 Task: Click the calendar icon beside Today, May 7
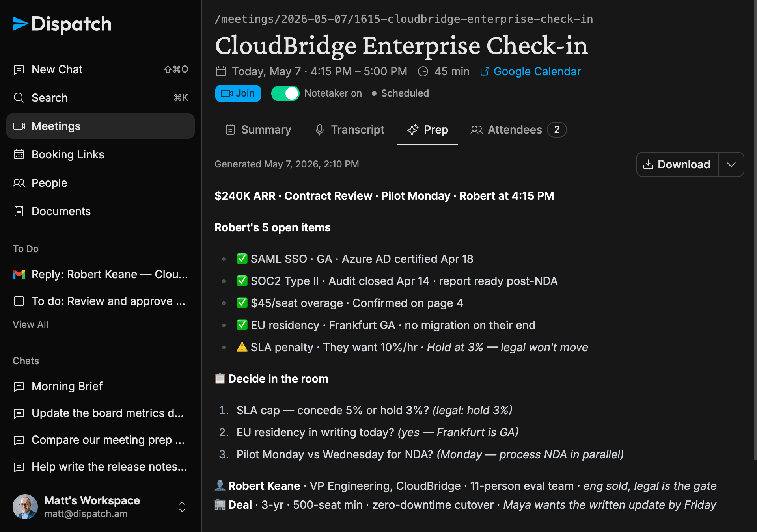221,71
